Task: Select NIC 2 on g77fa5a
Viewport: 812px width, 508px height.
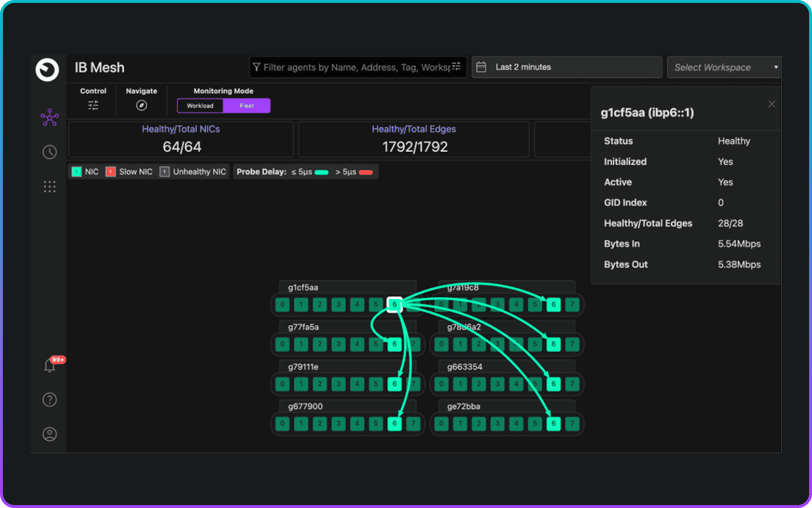Action: 319,344
